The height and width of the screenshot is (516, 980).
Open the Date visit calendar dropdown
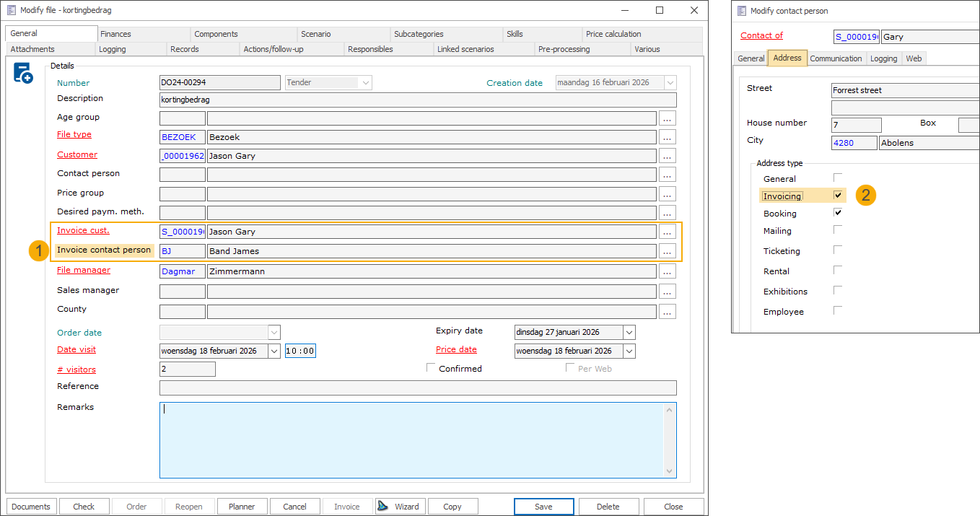pyautogui.click(x=274, y=351)
